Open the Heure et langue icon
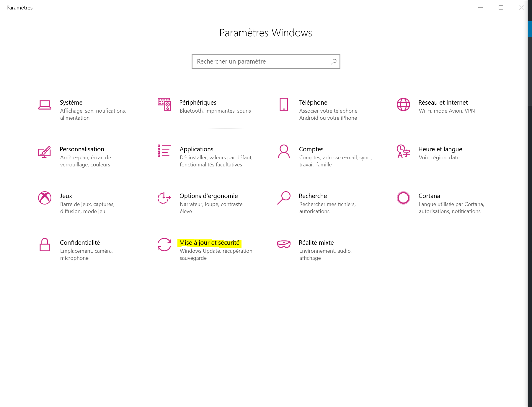532x407 pixels. tap(403, 151)
